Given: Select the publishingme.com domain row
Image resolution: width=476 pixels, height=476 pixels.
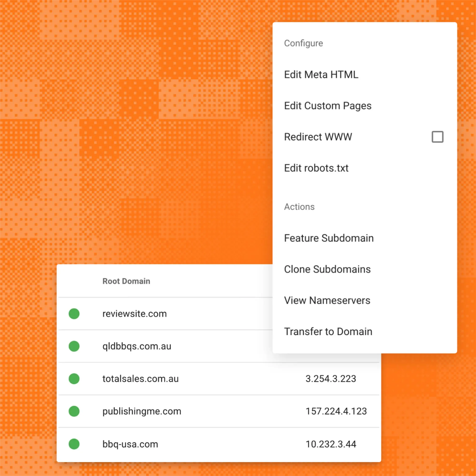Looking at the screenshot, I should click(x=219, y=411).
